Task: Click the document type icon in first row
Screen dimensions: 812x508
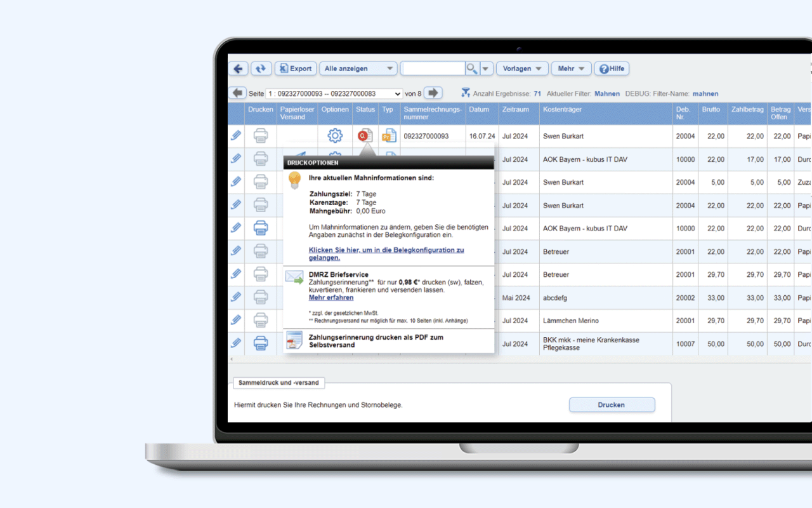Action: tap(388, 136)
